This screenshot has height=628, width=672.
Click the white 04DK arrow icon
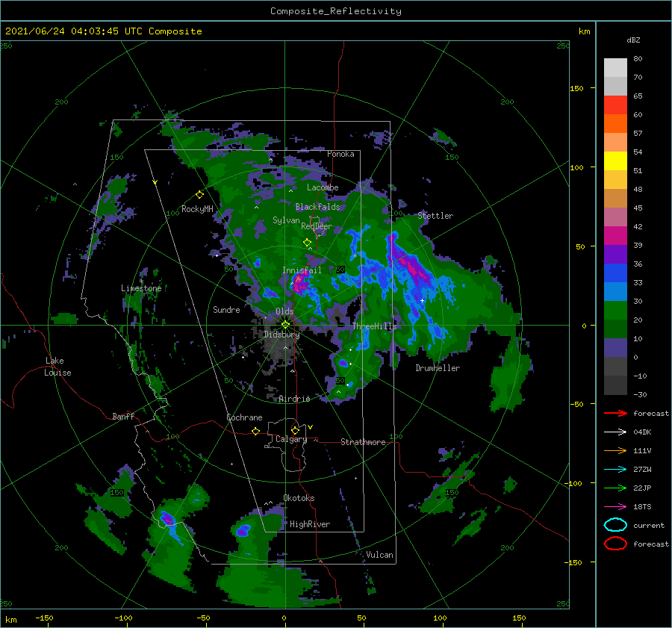pos(615,432)
